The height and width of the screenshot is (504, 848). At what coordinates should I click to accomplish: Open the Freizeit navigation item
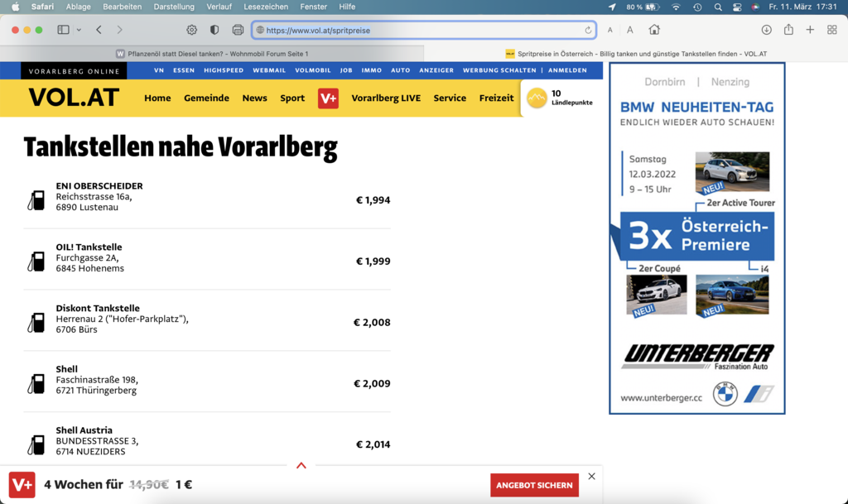coord(497,98)
